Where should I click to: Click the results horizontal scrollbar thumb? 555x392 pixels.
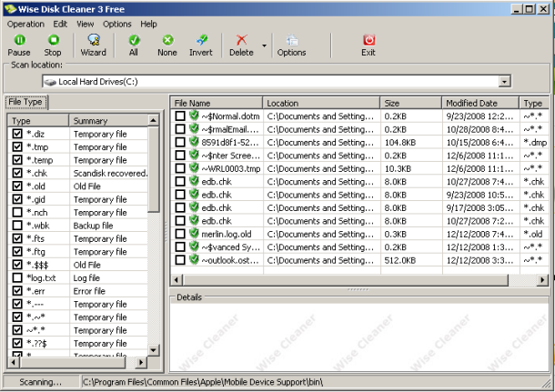pos(346,280)
